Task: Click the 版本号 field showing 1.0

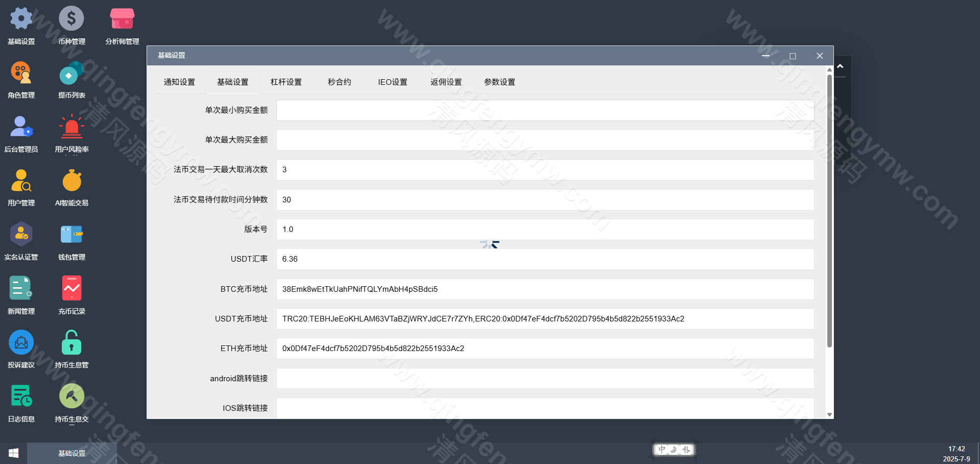Action: click(545, 229)
